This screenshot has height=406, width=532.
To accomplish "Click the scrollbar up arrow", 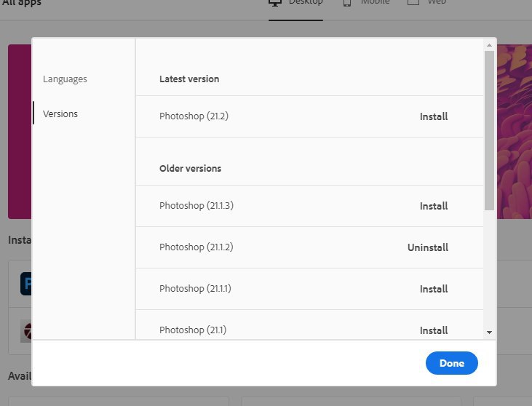I will click(489, 45).
